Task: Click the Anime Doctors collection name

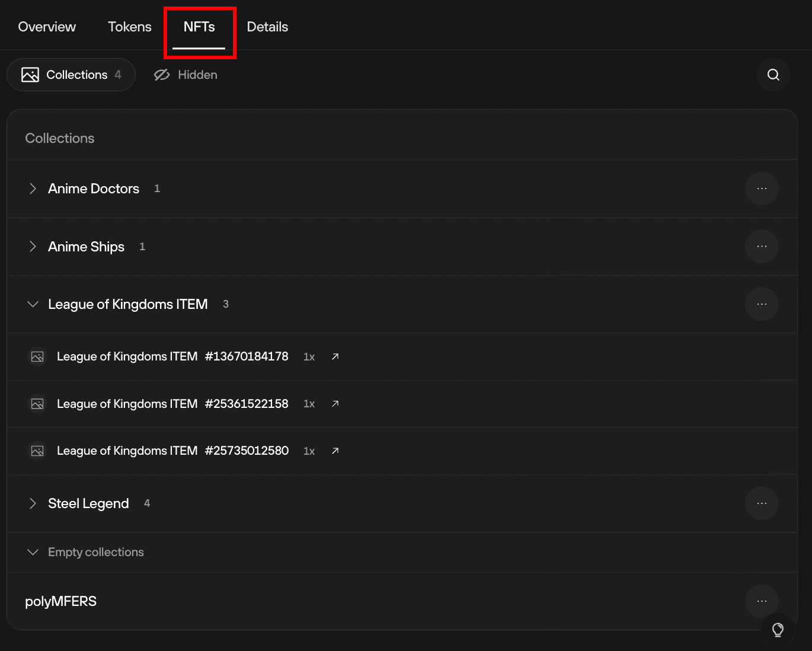Action: coord(94,189)
